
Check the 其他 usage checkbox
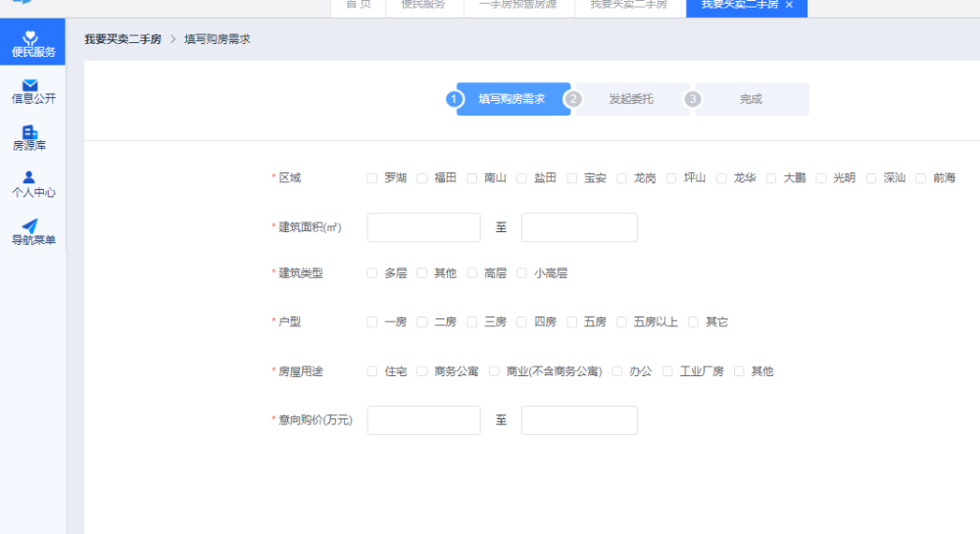tap(739, 371)
